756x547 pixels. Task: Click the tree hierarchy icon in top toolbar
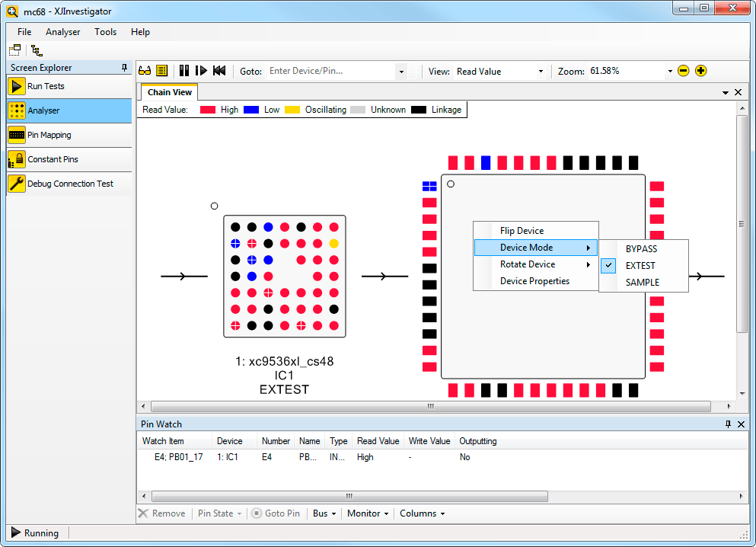point(37,50)
